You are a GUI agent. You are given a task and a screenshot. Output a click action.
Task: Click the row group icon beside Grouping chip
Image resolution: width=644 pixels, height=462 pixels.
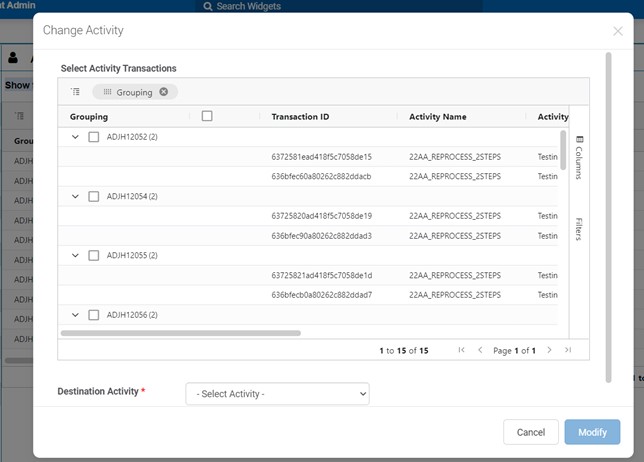point(75,92)
